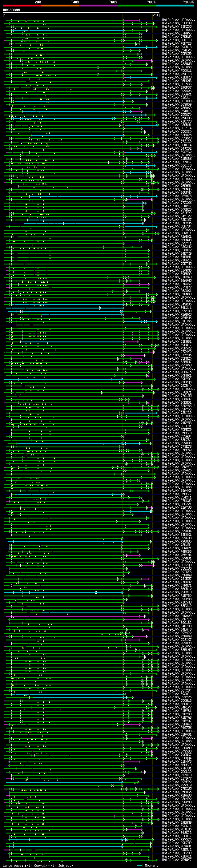Choose hit UniRef100_Q86A69

pos(176,108)
